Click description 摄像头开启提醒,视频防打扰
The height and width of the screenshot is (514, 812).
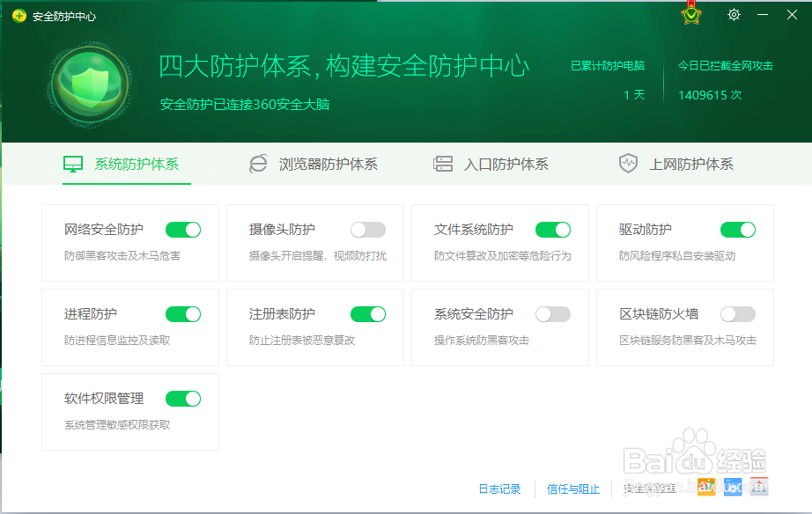point(317,256)
